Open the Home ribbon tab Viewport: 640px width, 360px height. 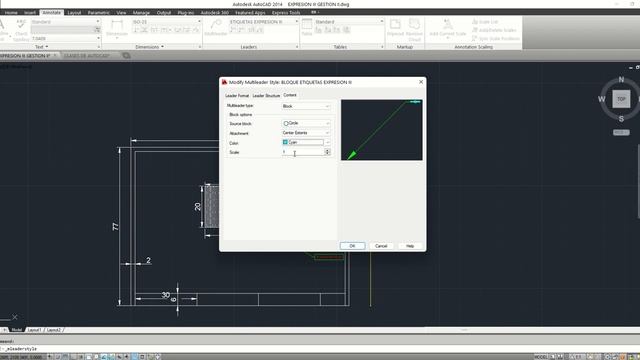[11, 13]
